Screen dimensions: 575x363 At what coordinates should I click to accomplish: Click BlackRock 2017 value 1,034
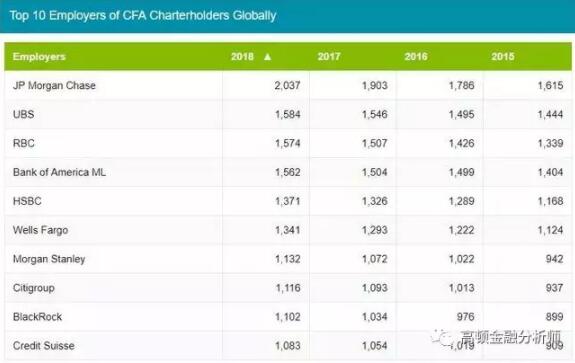[375, 317]
